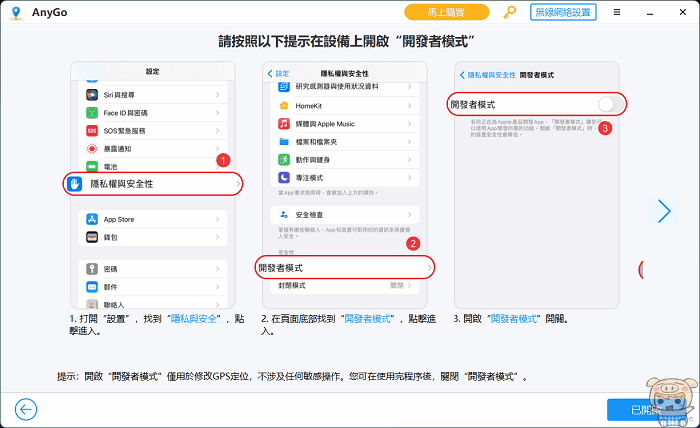Open registration via the key icon
This screenshot has height=428, width=700.
(x=509, y=12)
